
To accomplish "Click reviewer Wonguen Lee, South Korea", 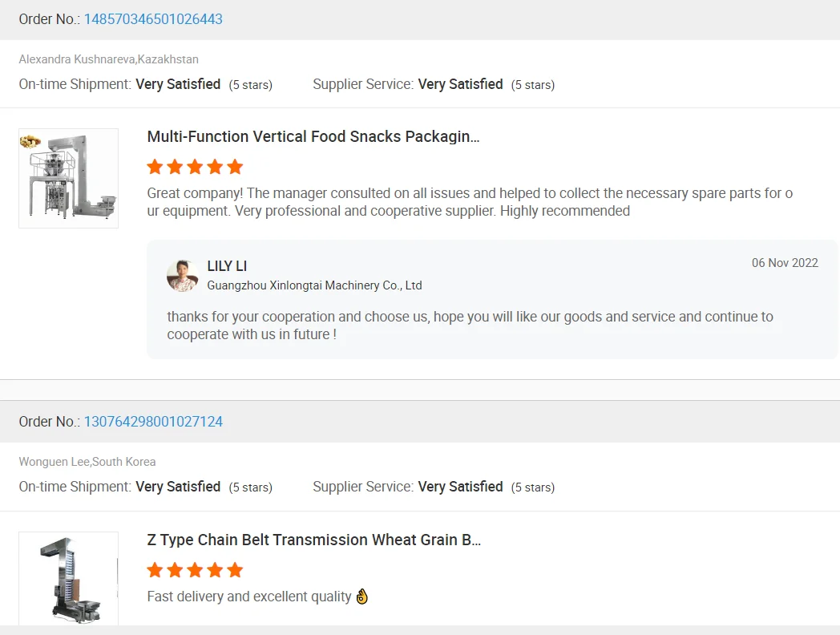I will tap(87, 462).
